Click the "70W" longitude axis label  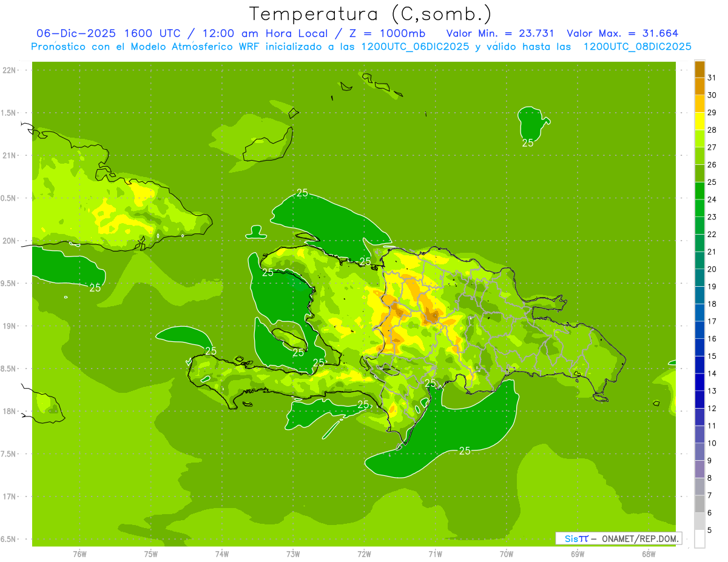pos(507,554)
